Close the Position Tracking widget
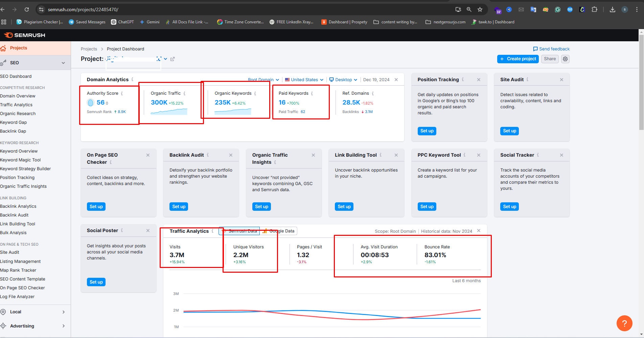Image resolution: width=644 pixels, height=338 pixels. point(479,80)
